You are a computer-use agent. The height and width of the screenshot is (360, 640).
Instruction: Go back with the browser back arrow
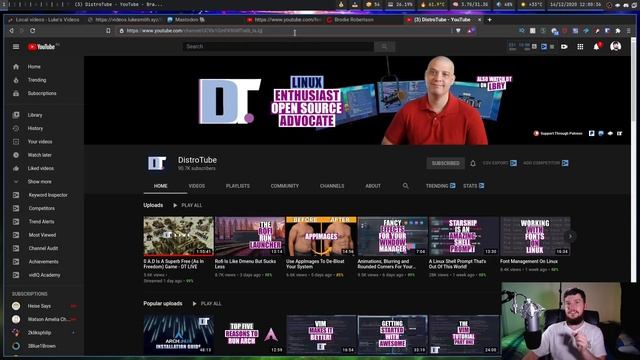[11, 31]
